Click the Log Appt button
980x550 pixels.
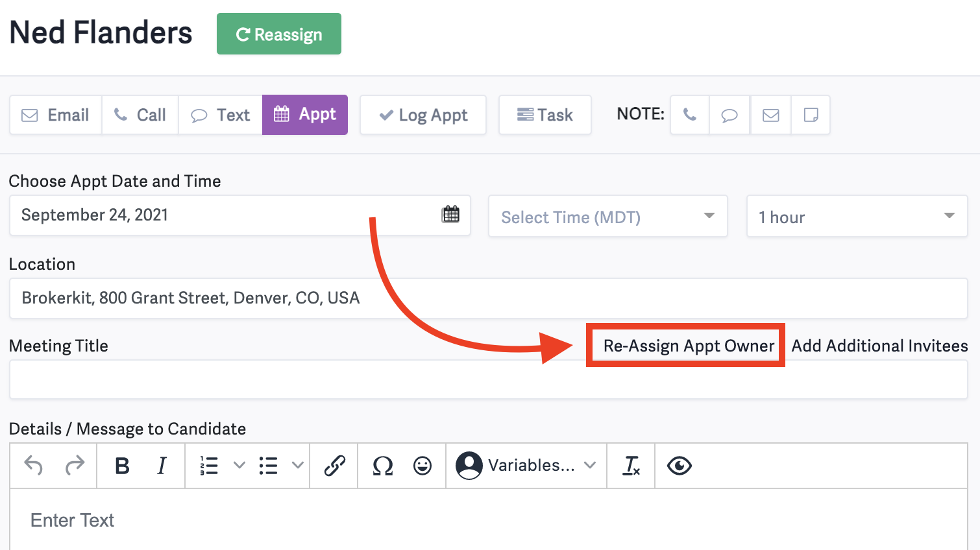point(423,115)
